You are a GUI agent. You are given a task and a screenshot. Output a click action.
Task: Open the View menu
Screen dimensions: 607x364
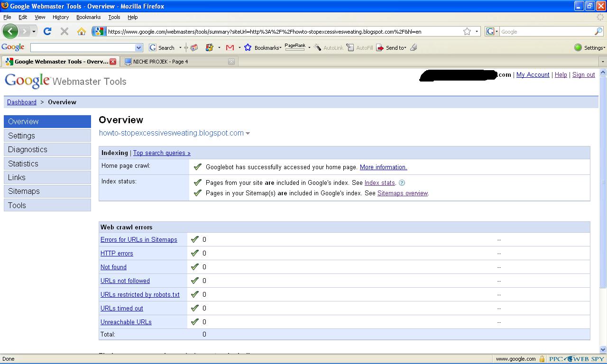[40, 17]
